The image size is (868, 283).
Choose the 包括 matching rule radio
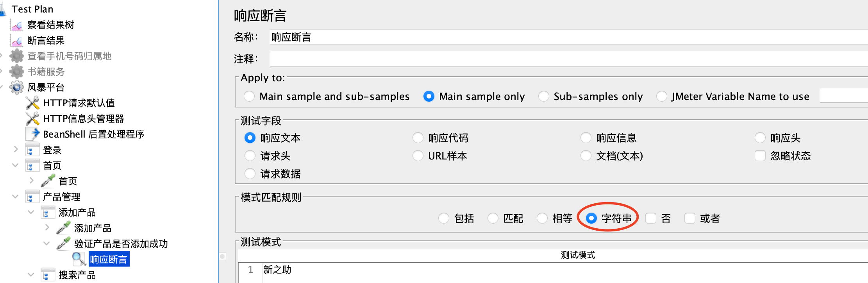coord(444,218)
